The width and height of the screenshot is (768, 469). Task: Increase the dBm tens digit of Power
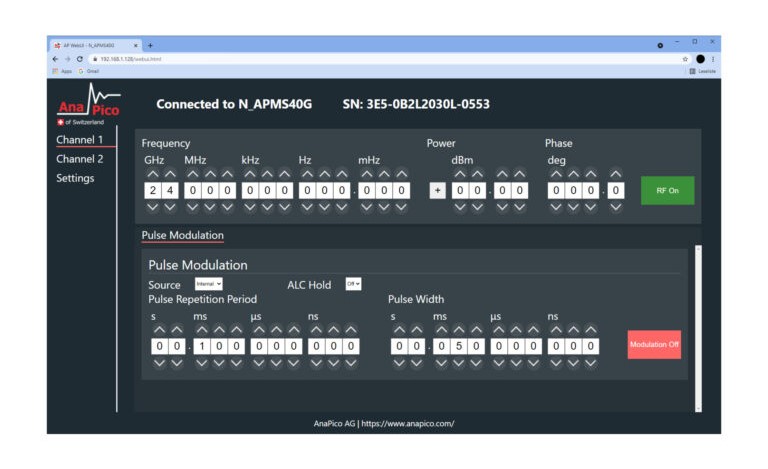point(460,174)
